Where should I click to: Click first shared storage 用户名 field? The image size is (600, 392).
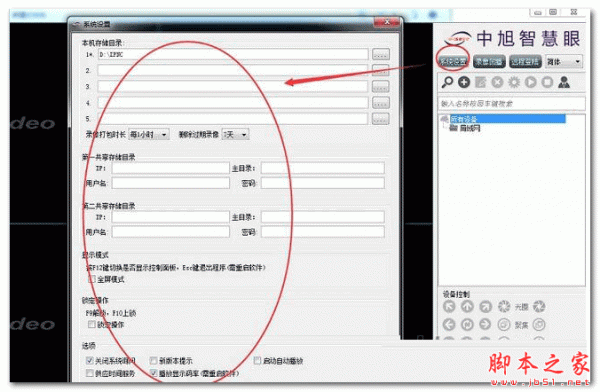[x=171, y=183]
